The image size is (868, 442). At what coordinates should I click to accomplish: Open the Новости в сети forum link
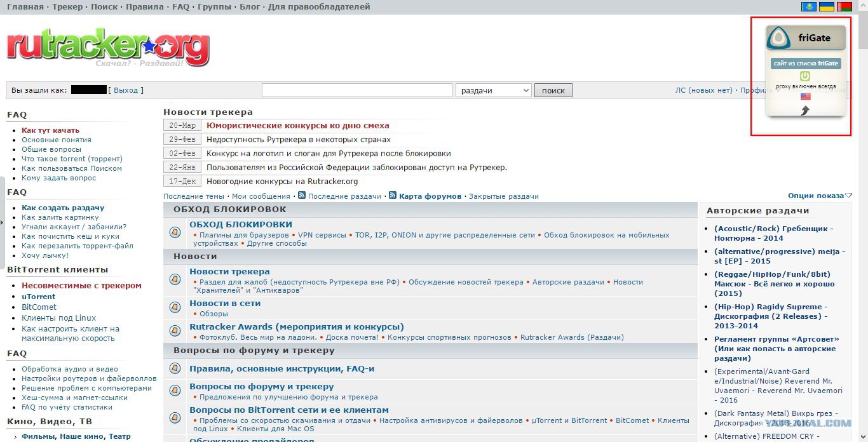225,303
